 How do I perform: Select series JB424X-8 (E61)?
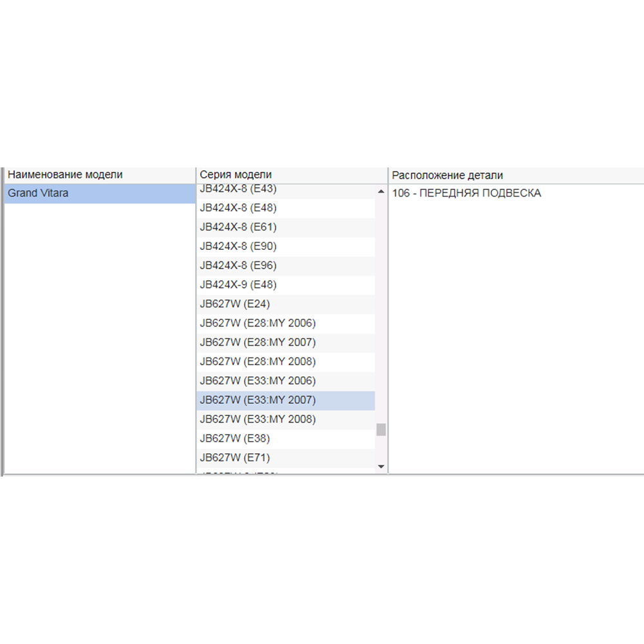[238, 227]
